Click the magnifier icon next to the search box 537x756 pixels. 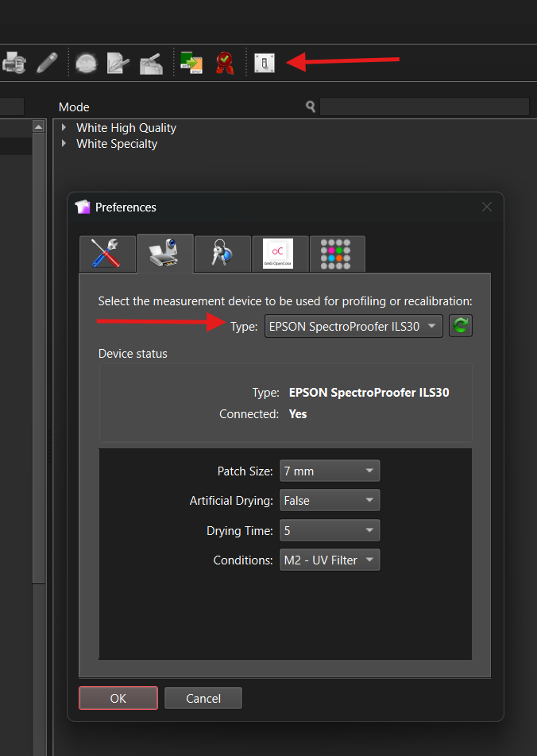311,107
